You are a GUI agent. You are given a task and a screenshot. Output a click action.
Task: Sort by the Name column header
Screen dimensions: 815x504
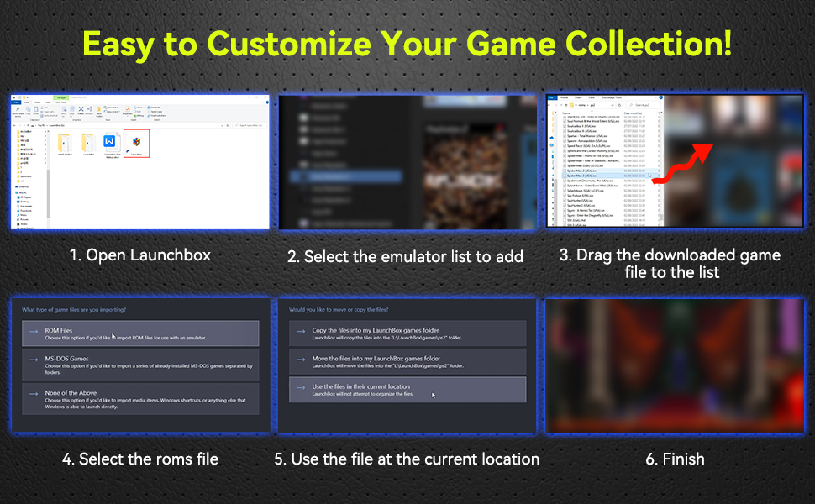point(566,113)
